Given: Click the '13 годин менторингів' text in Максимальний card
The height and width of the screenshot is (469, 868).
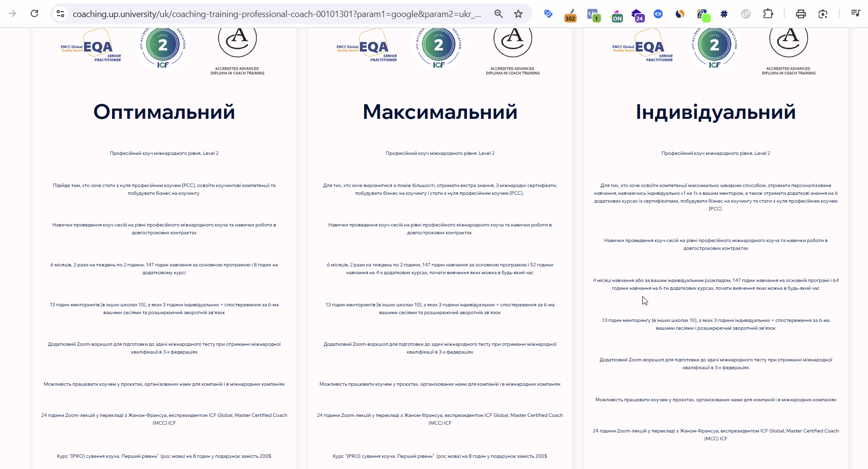Looking at the screenshot, I should [440, 309].
